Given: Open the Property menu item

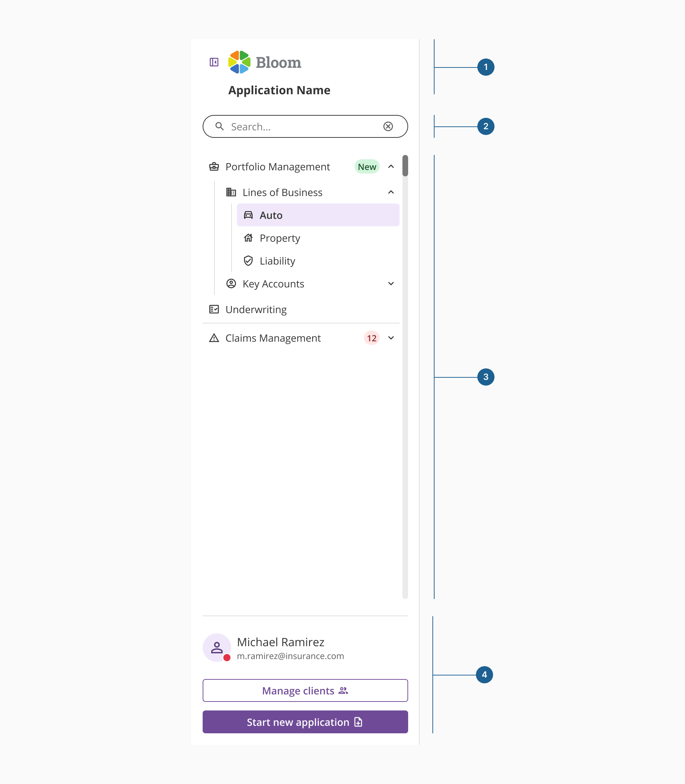Looking at the screenshot, I should click(x=280, y=238).
